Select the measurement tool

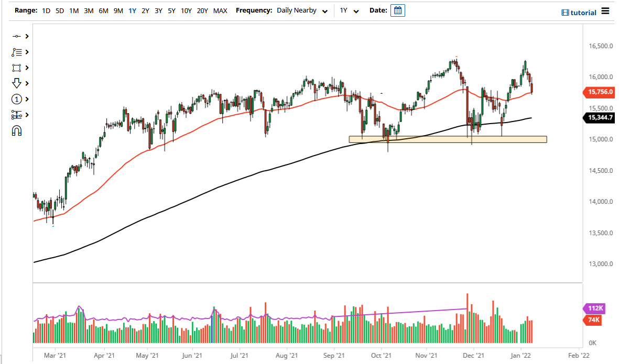[17, 115]
